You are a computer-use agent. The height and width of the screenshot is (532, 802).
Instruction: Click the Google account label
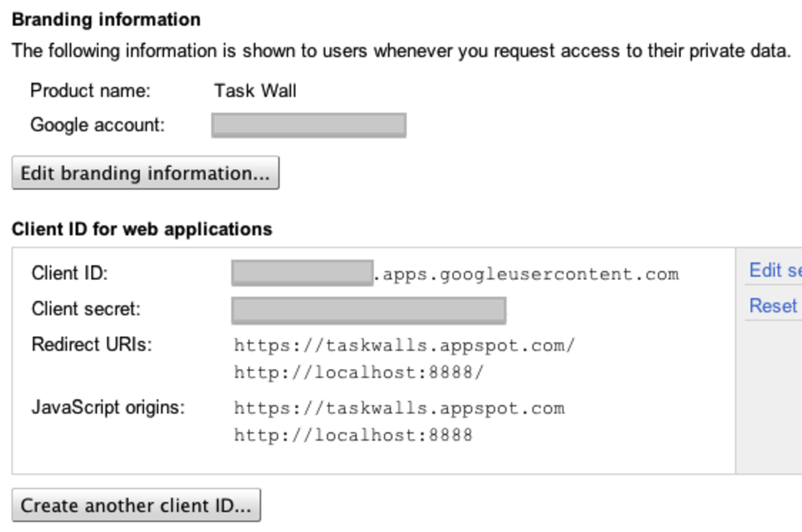point(97,125)
